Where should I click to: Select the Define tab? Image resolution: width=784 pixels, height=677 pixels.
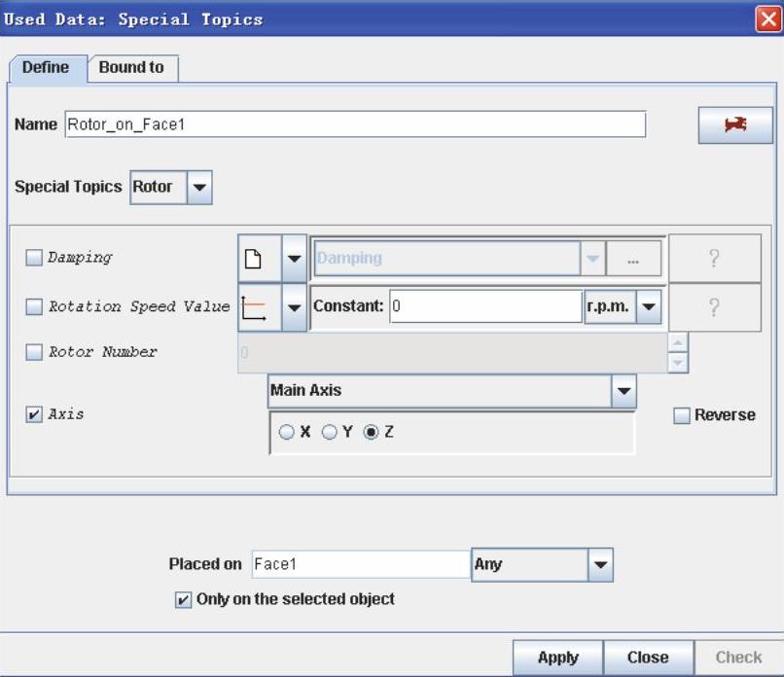pos(46,67)
